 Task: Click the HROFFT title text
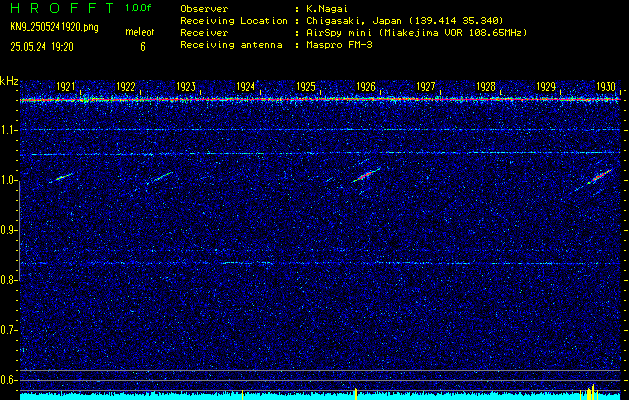62,8
